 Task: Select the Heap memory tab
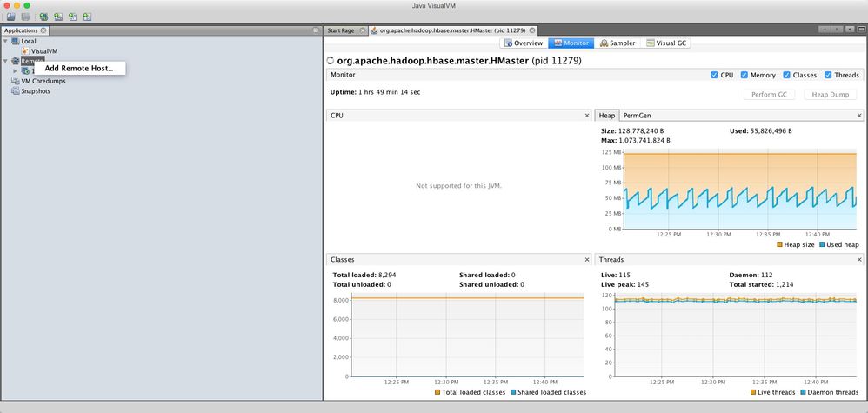[x=607, y=116]
